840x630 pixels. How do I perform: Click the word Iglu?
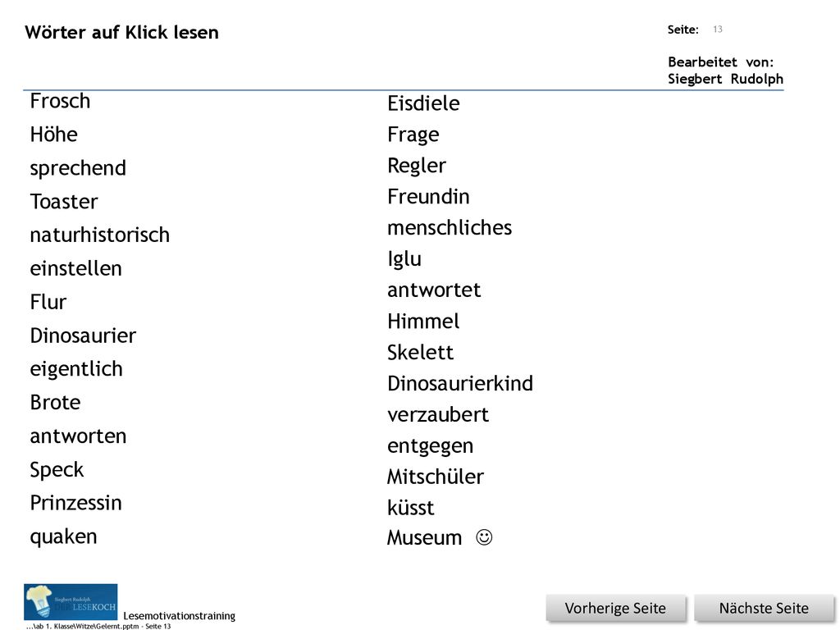pyautogui.click(x=404, y=259)
